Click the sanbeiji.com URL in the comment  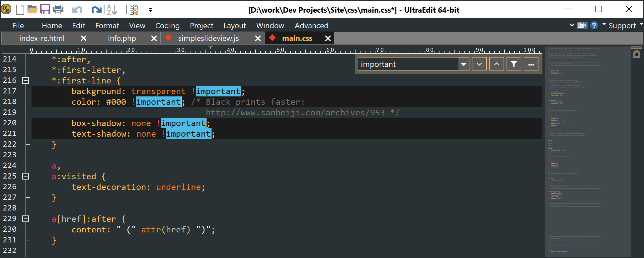pos(295,112)
